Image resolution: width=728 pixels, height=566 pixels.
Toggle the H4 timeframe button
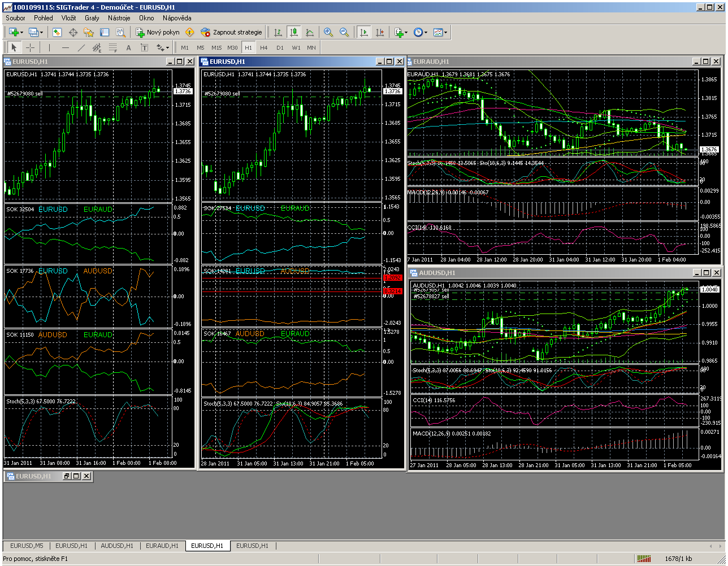click(264, 47)
